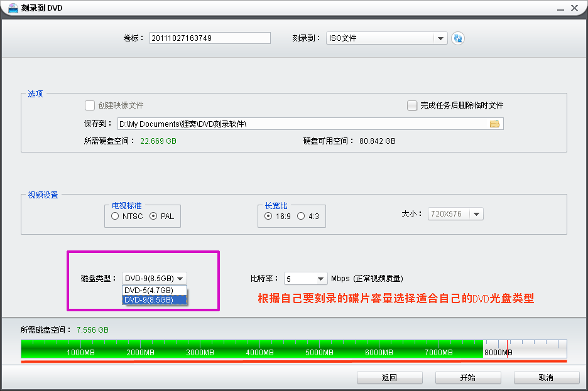Click the 视频设置 group label
This screenshot has height=391, width=588.
(x=43, y=195)
